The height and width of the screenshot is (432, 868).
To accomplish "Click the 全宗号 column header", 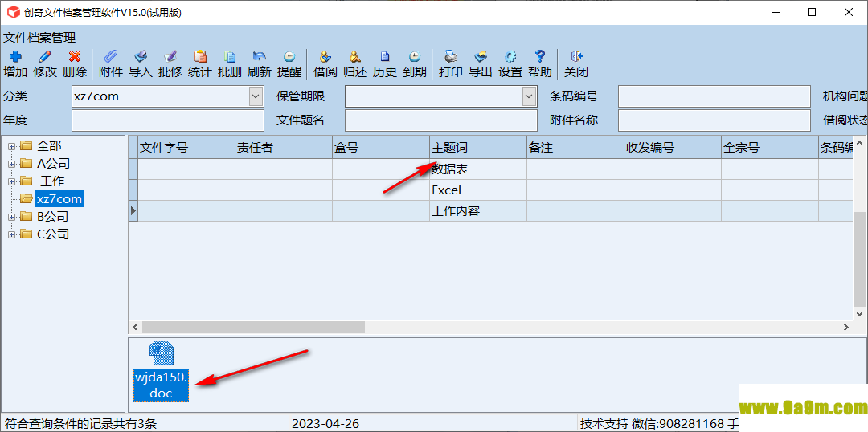I will (770, 148).
